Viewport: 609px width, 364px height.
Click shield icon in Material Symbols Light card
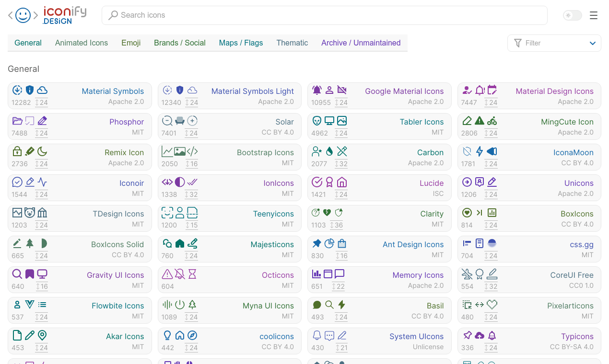pyautogui.click(x=180, y=90)
